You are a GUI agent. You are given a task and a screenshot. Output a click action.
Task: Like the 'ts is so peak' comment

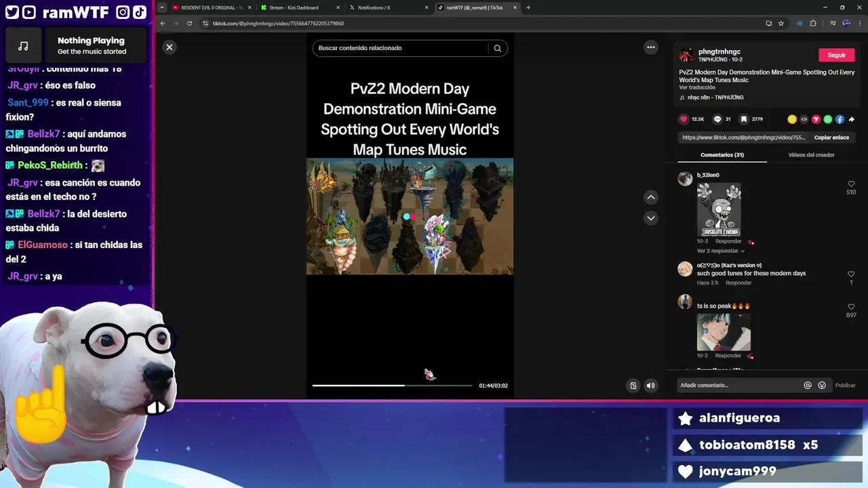(x=851, y=306)
